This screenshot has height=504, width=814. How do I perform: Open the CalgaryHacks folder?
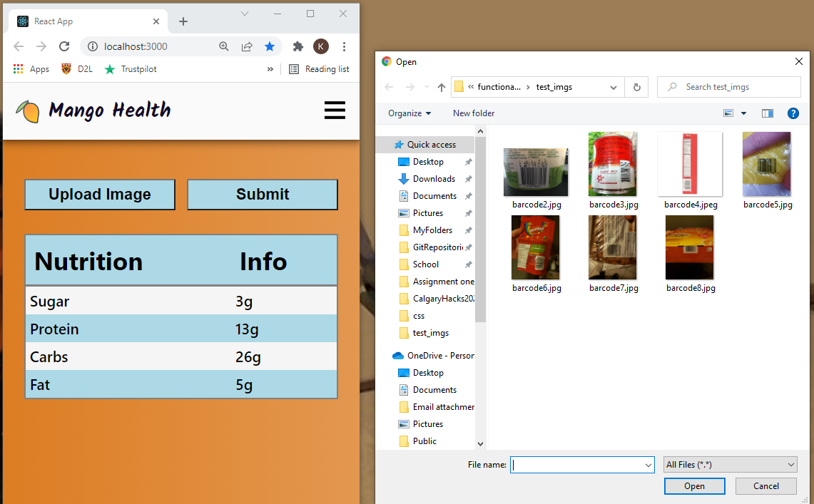[443, 299]
